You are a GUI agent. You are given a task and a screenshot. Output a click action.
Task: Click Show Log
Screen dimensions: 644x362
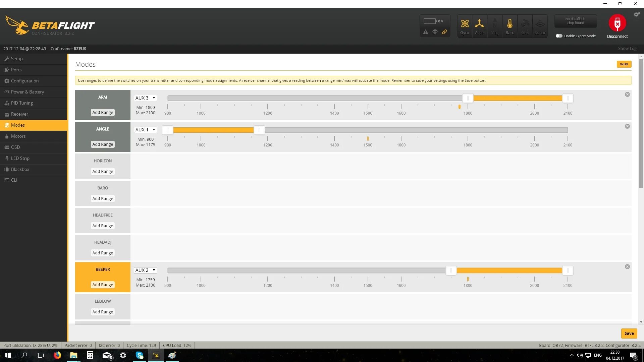(x=627, y=49)
